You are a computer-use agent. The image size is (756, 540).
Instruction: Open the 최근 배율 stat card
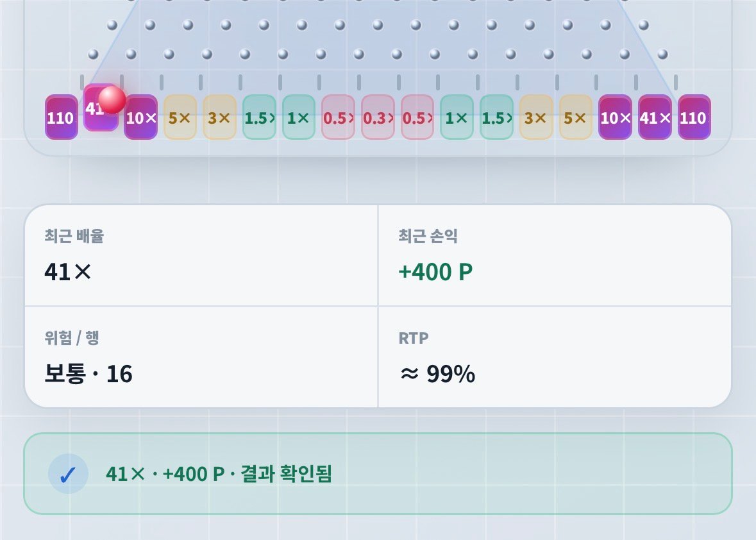tap(201, 255)
